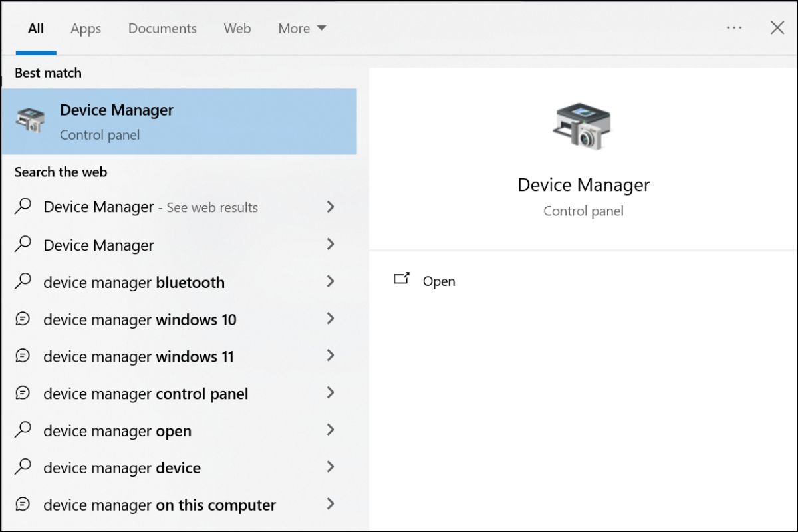Image resolution: width=798 pixels, height=532 pixels.
Task: Click Open to launch Device Manager
Action: click(439, 281)
